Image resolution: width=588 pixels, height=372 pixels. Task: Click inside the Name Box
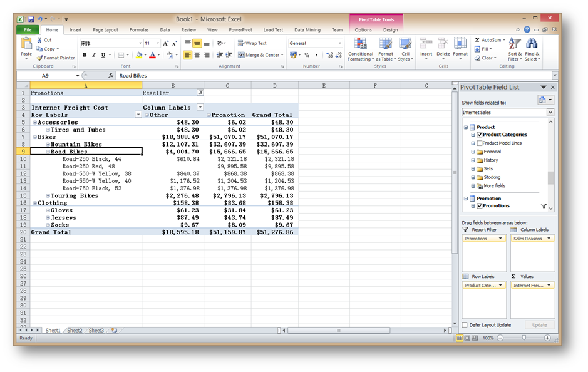[45, 75]
